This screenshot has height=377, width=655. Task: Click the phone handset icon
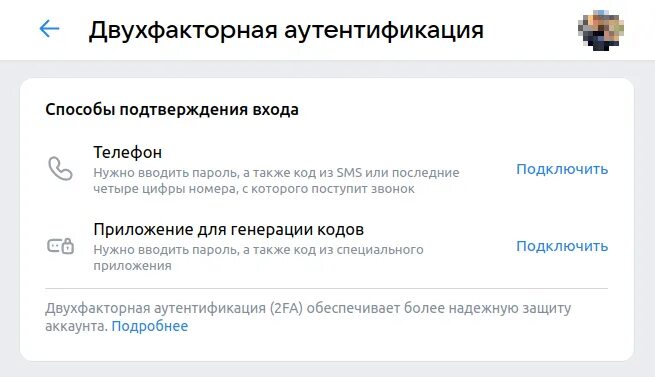pyautogui.click(x=60, y=168)
